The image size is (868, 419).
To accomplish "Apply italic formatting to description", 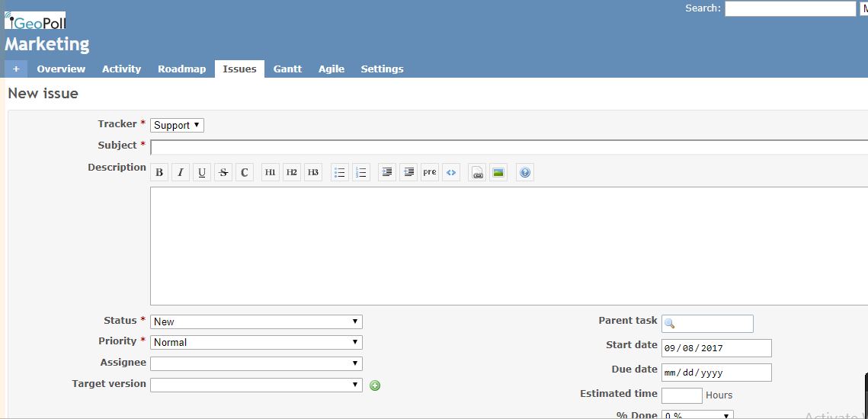I will (181, 172).
